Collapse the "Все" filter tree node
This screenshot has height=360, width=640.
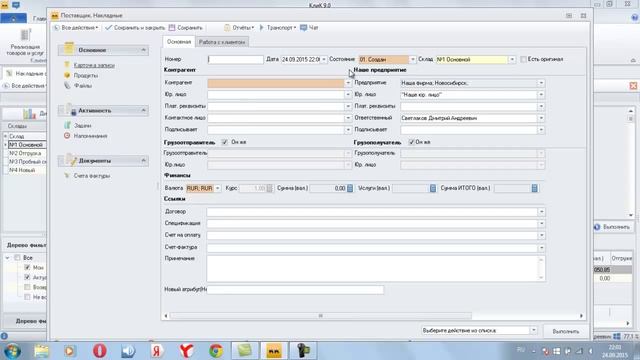pyautogui.click(x=7, y=258)
